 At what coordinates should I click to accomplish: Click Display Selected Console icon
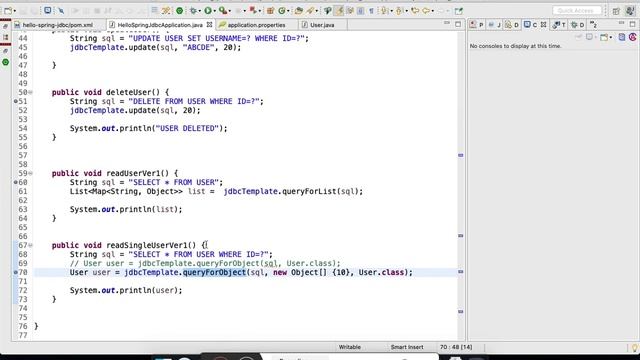tap(589, 37)
